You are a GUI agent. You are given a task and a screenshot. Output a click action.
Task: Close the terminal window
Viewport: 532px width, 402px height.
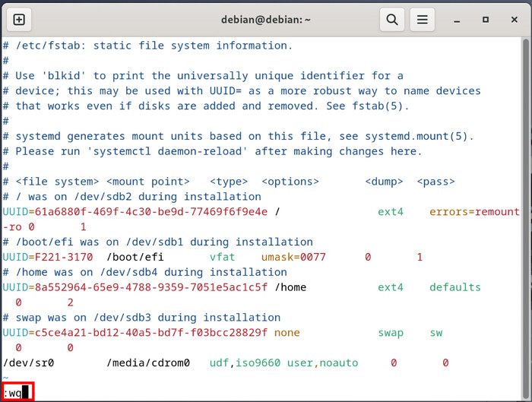click(x=515, y=20)
